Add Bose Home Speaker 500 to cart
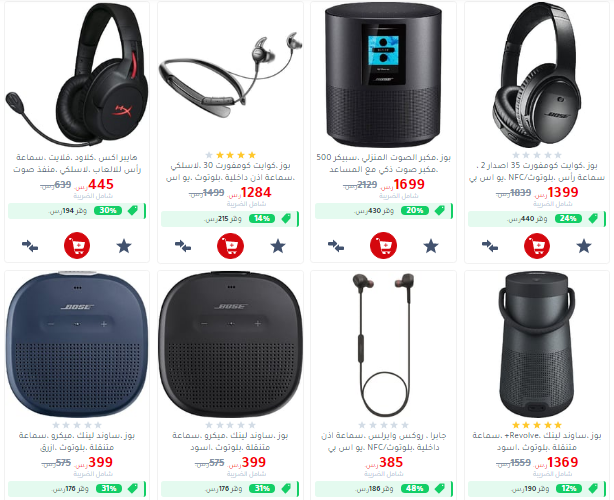This screenshot has height=500, width=614. click(x=383, y=245)
